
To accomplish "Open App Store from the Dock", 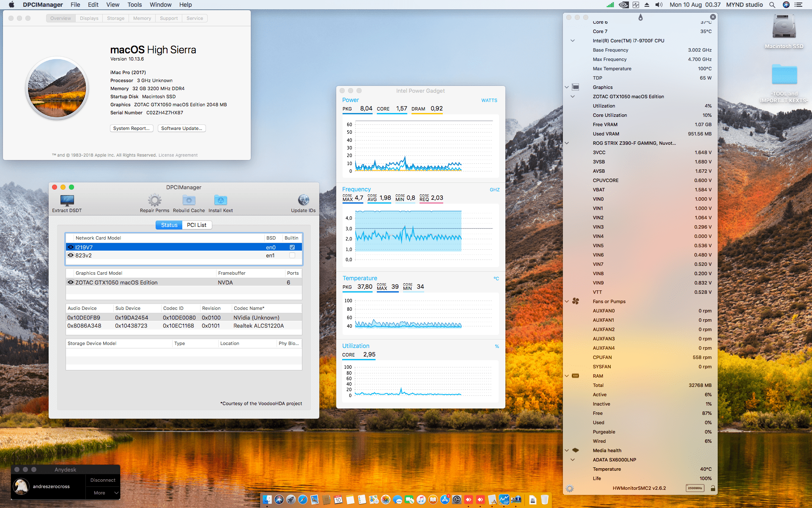I will click(445, 500).
